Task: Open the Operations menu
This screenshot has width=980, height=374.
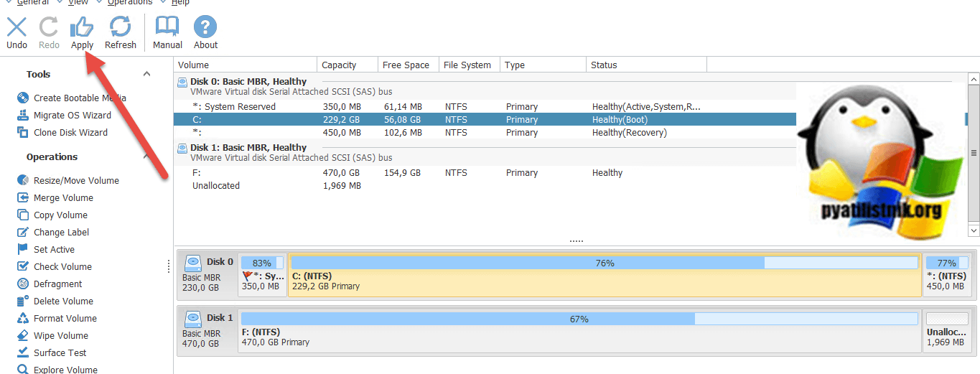Action: click(x=130, y=3)
